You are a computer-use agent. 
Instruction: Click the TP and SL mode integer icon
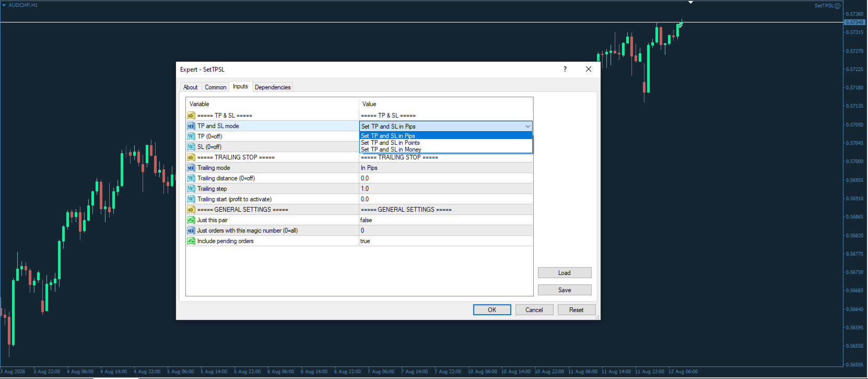(191, 126)
